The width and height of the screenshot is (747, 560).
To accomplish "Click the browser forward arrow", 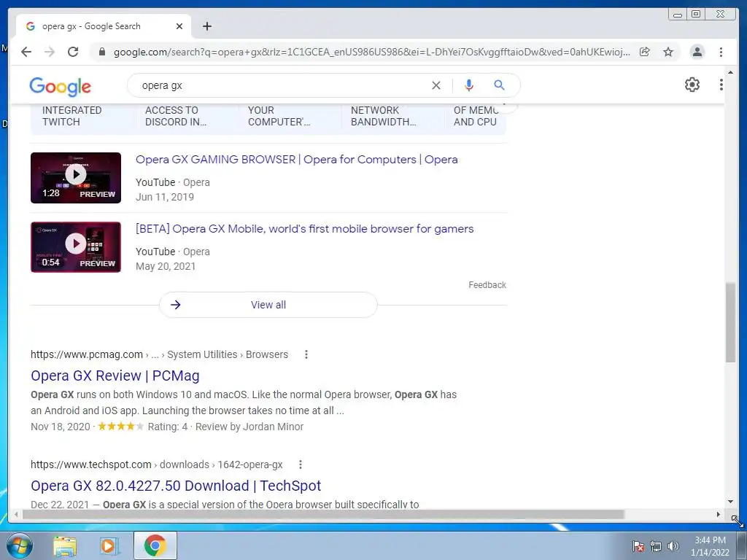I will coord(50,52).
